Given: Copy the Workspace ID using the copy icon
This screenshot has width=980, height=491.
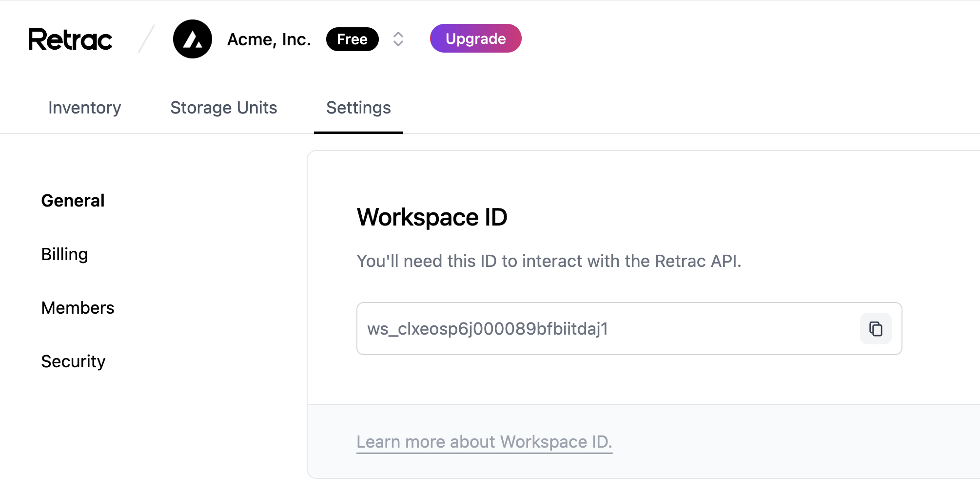Looking at the screenshot, I should [875, 329].
